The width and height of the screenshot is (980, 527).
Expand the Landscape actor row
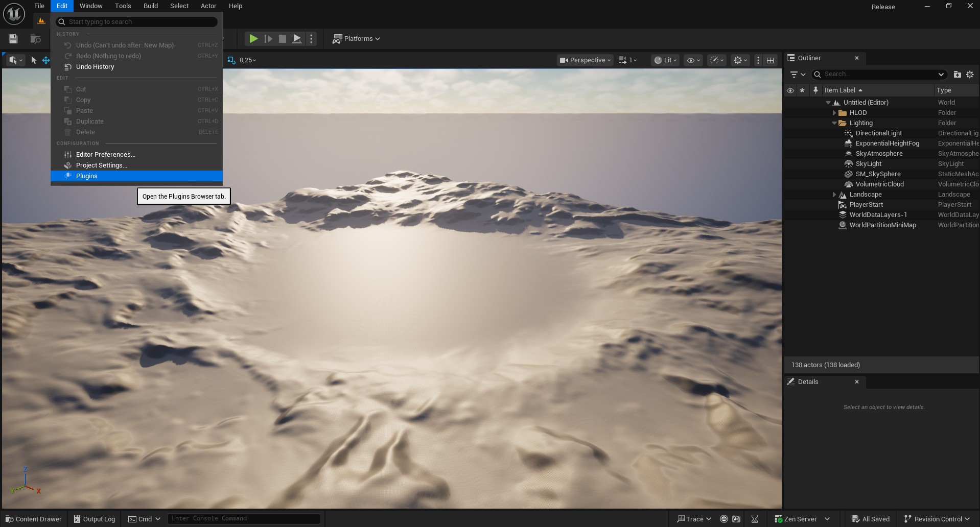834,195
